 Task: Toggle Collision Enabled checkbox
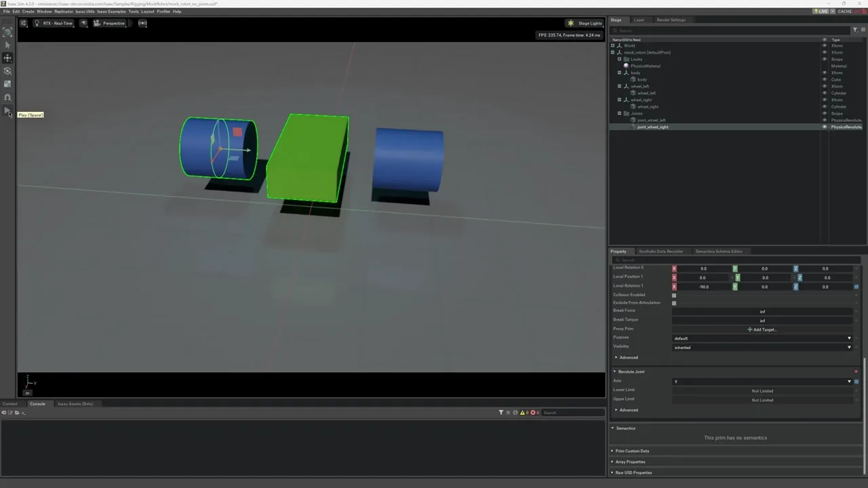pos(674,295)
